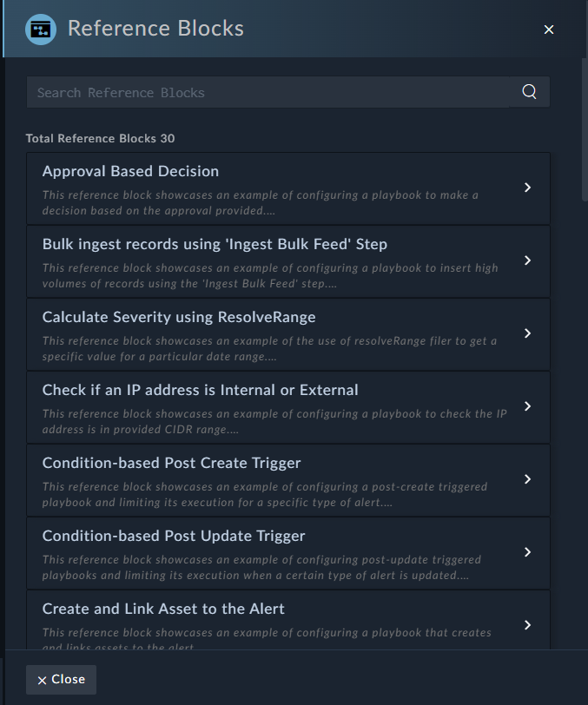
Task: Click the chevron on Calculate Severity using ResolveRange
Action: tap(527, 333)
